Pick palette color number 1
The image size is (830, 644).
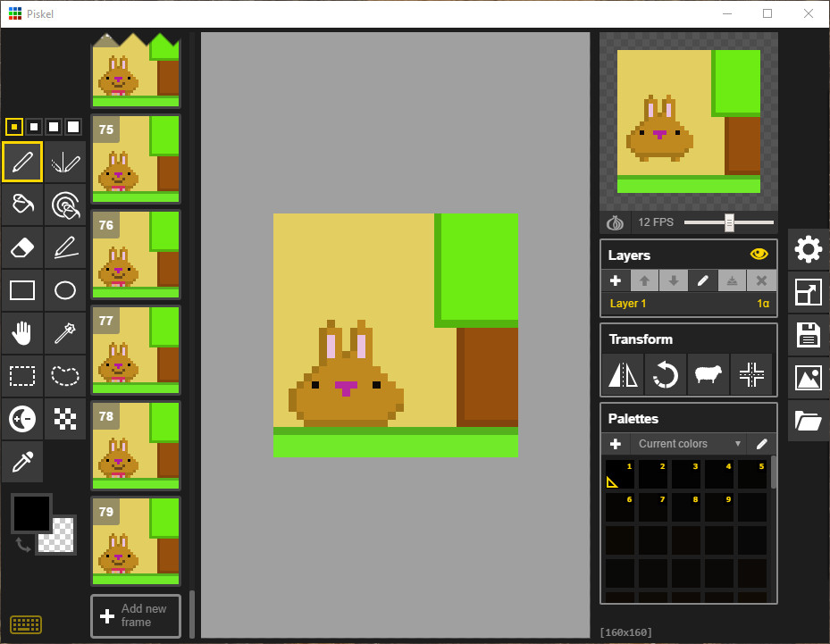[x=620, y=474]
